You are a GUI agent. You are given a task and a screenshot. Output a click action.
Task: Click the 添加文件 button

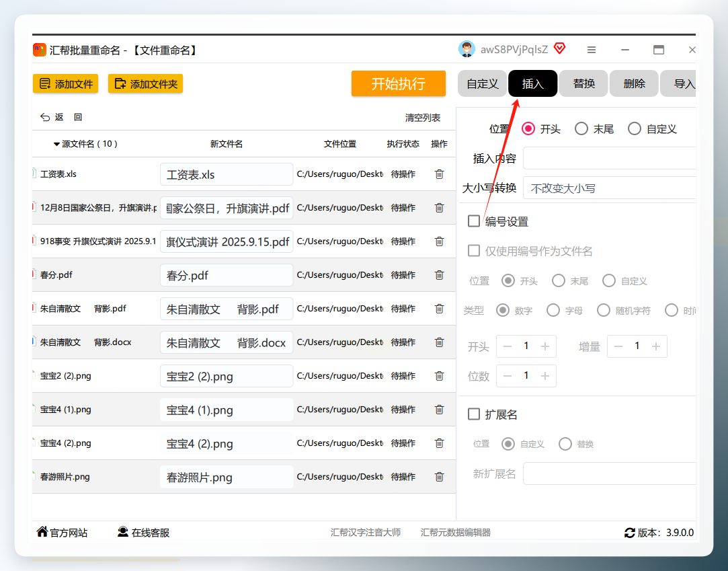coord(65,83)
